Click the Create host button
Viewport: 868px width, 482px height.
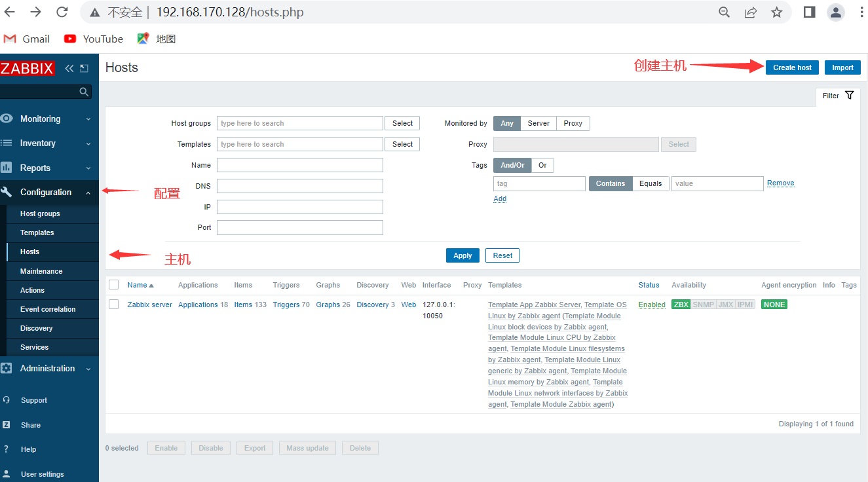coord(792,67)
